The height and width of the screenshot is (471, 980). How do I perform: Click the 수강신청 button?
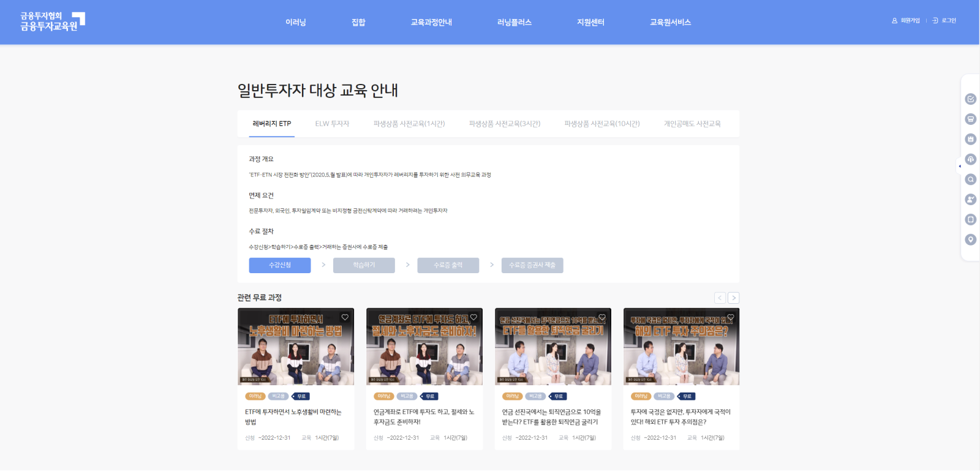279,265
